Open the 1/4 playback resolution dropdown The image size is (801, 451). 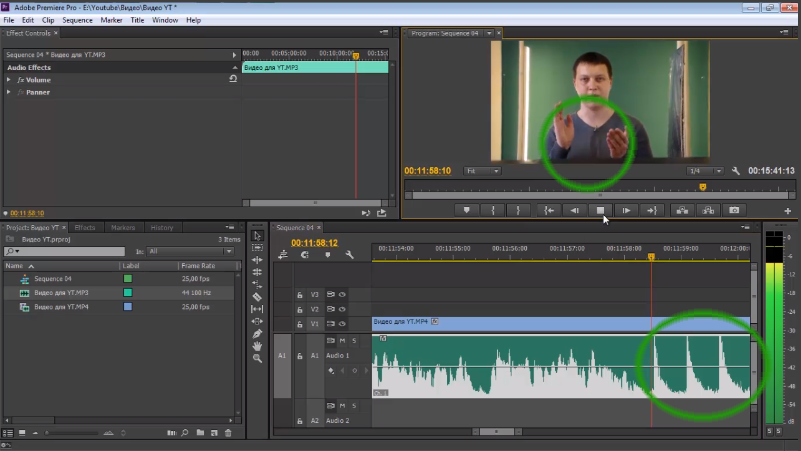(704, 171)
